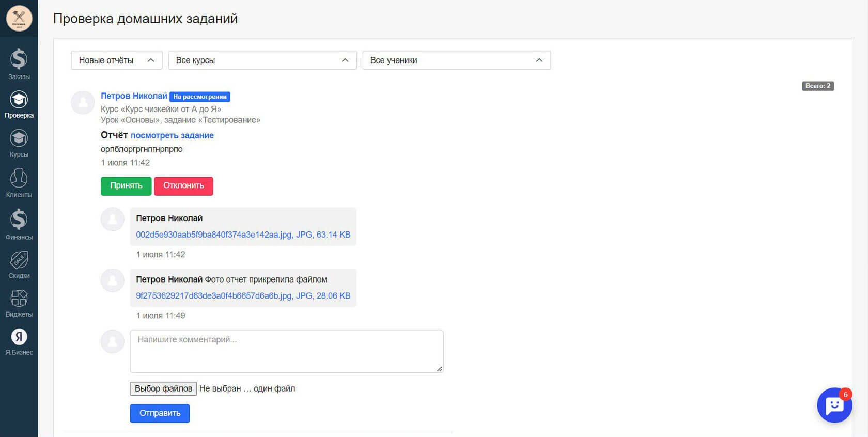Viewport: 868px width, 437px height.
Task: Open Я.Бизнес sidebar icon
Action: pos(19,337)
